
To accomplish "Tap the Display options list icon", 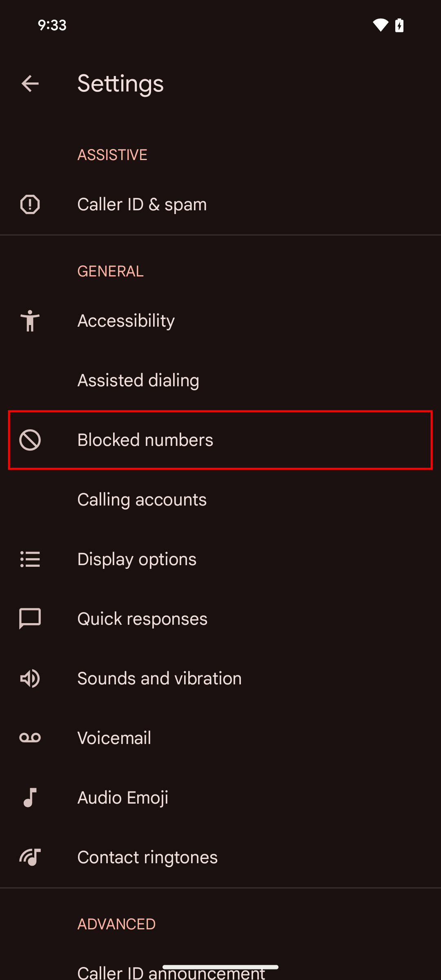I will 30,559.
